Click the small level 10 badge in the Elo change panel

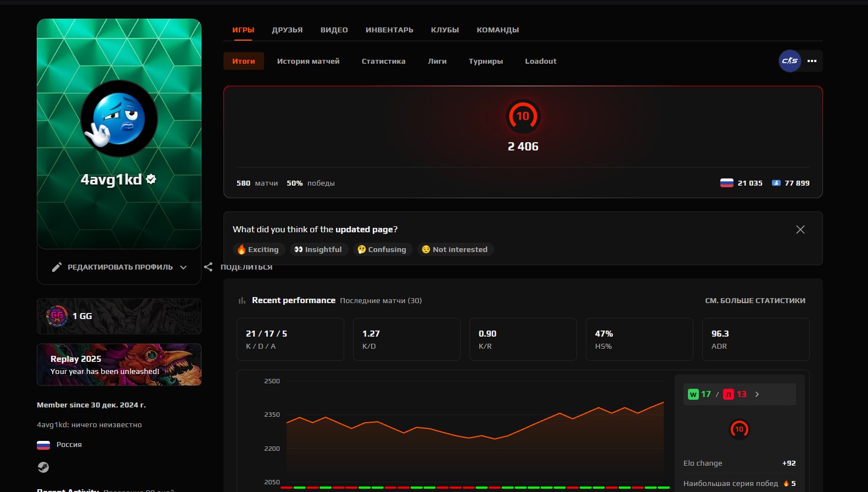pyautogui.click(x=740, y=429)
